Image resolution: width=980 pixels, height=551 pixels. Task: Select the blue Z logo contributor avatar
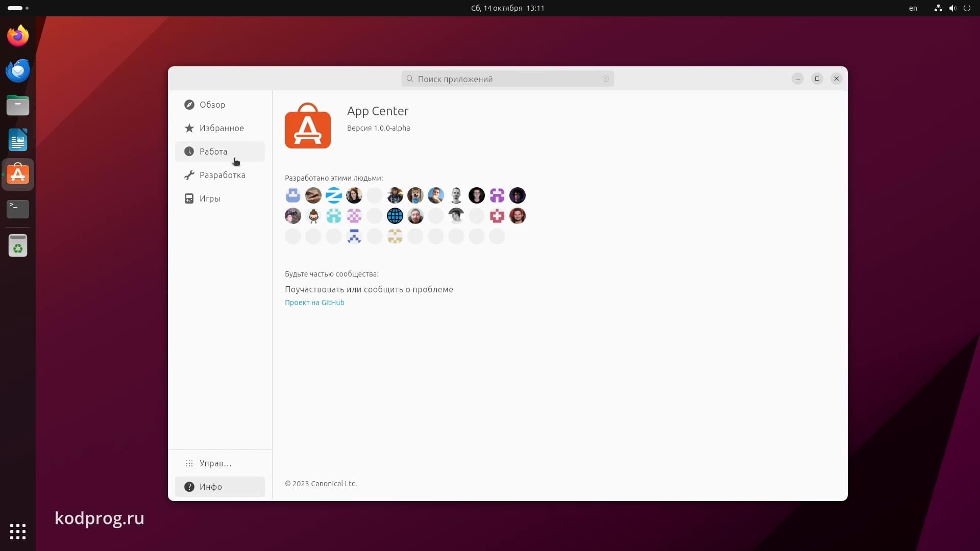(334, 195)
